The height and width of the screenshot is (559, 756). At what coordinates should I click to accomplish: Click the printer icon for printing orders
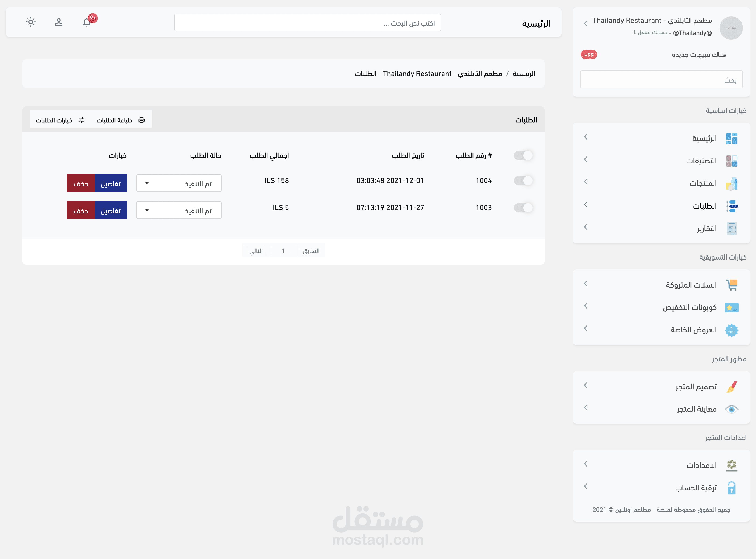tap(141, 120)
